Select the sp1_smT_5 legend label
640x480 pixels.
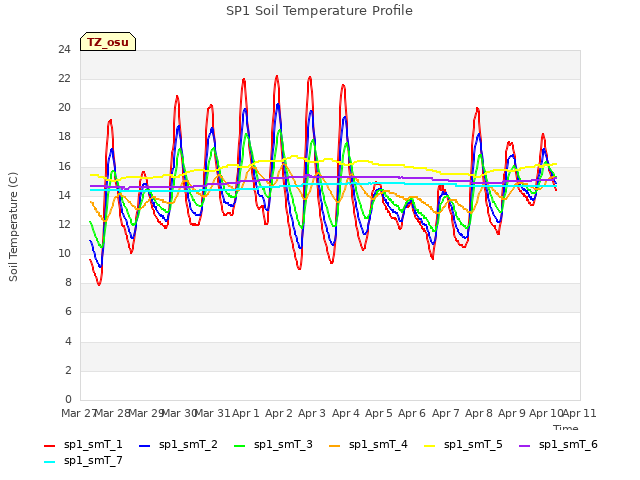tap(473, 444)
